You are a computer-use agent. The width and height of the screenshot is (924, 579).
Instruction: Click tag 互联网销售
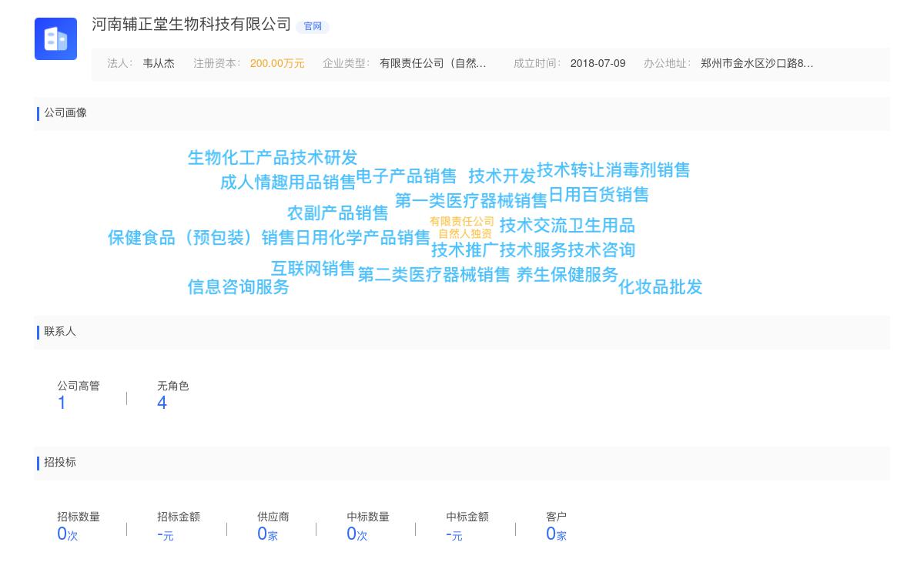pyautogui.click(x=313, y=269)
